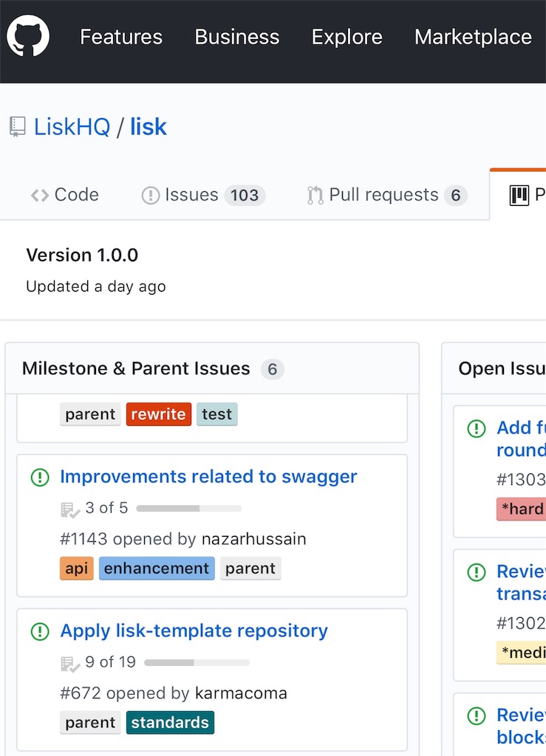Viewport: 546px width, 756px height.
Task: Click the 9 of 19 progress bar
Action: click(x=197, y=662)
